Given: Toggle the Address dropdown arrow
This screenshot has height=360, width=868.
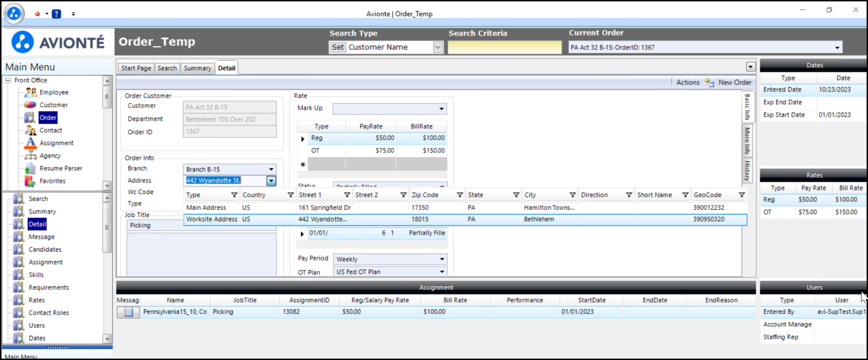Looking at the screenshot, I should 271,181.
